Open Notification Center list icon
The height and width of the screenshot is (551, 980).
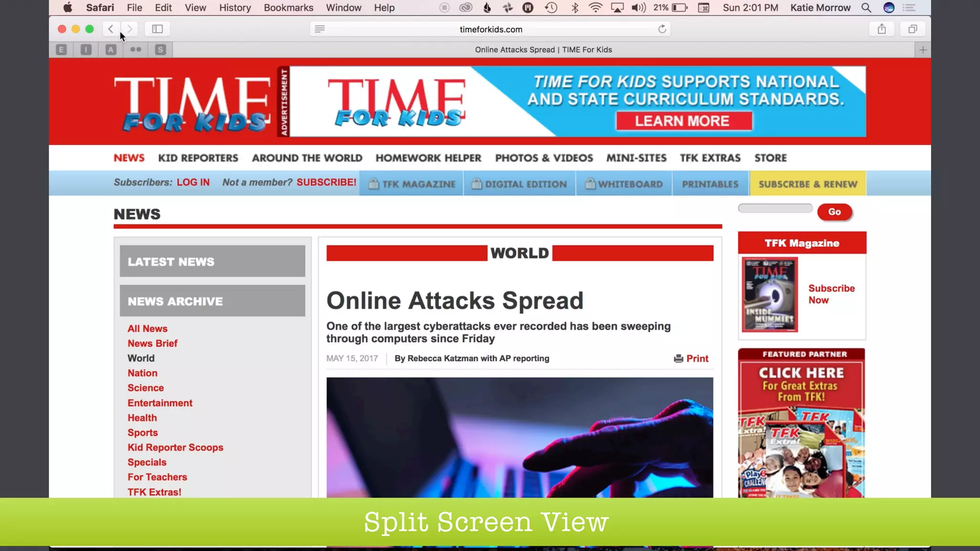click(909, 8)
